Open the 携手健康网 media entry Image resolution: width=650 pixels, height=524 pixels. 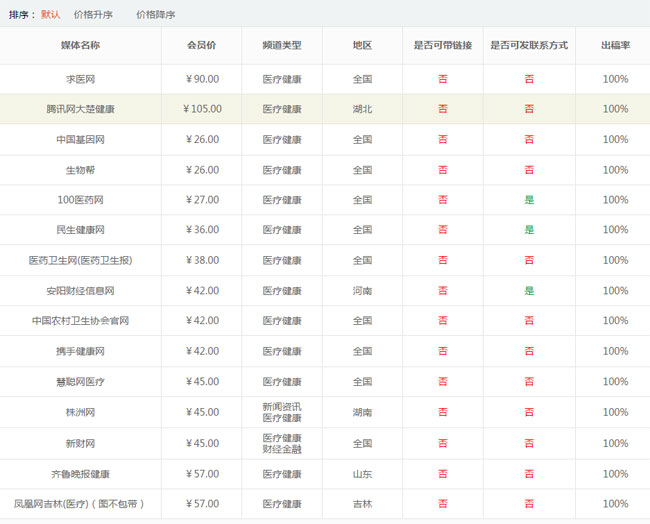point(80,352)
